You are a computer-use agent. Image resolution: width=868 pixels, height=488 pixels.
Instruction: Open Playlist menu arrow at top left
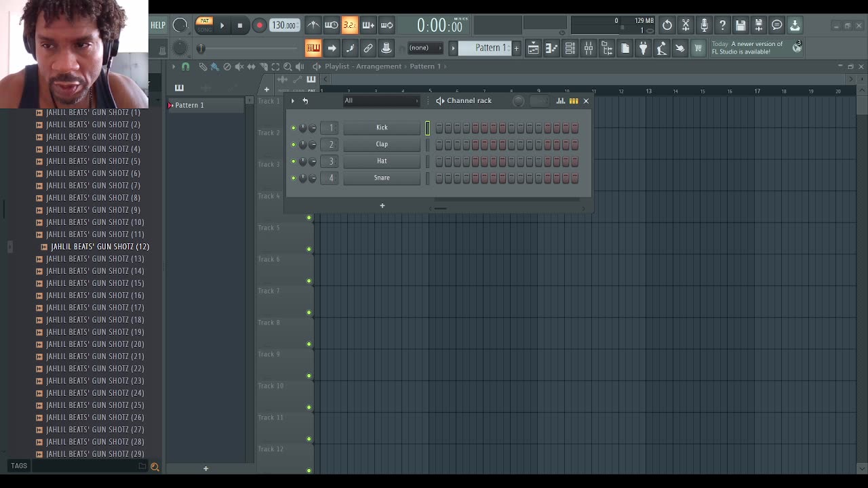[x=173, y=66]
